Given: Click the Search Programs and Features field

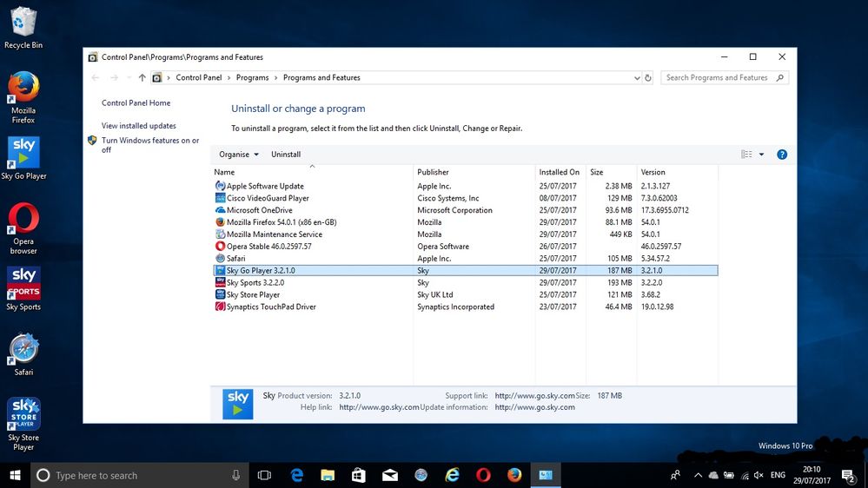Looking at the screenshot, I should coord(724,78).
